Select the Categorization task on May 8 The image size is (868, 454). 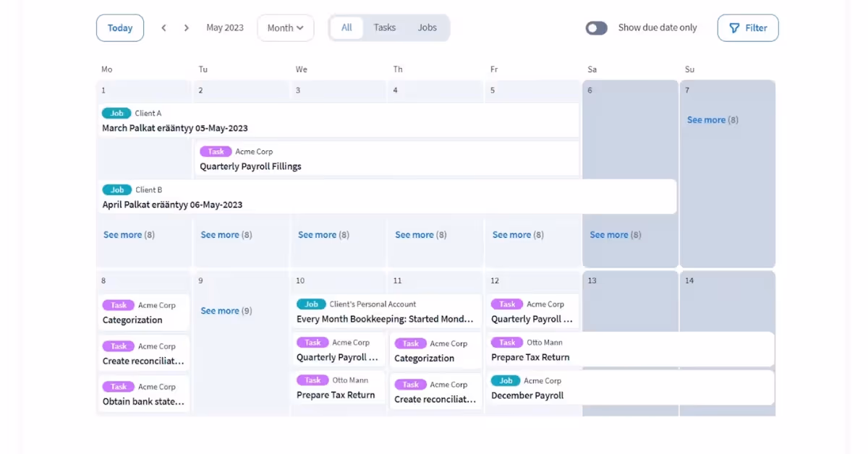click(133, 320)
